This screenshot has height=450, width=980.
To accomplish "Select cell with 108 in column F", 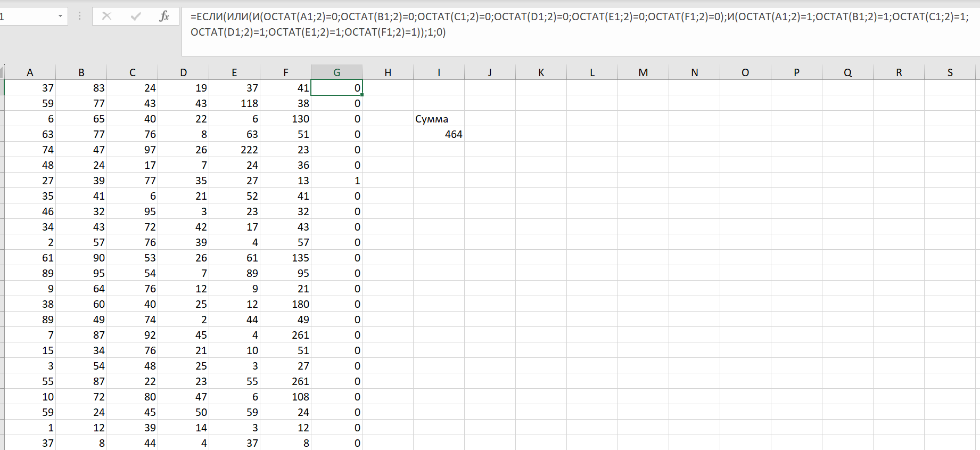I will (285, 397).
